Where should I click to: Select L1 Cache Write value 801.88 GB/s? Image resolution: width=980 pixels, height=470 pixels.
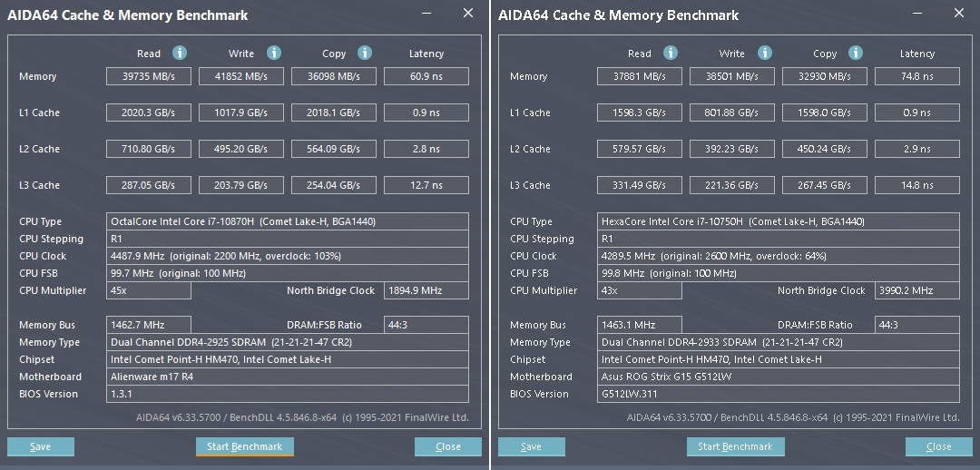732,113
